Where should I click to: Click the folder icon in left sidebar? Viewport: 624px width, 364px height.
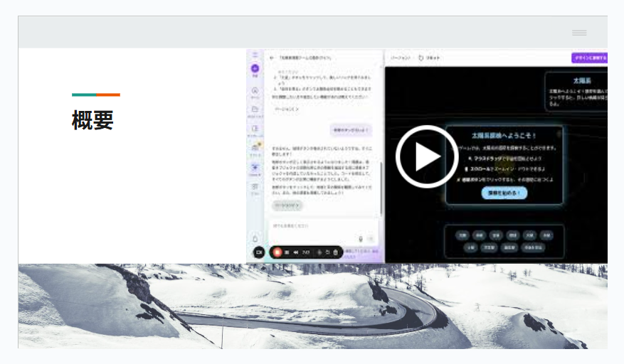tap(255, 109)
